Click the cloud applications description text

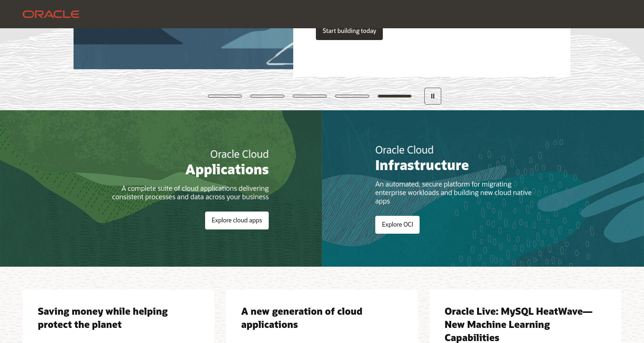coord(190,193)
